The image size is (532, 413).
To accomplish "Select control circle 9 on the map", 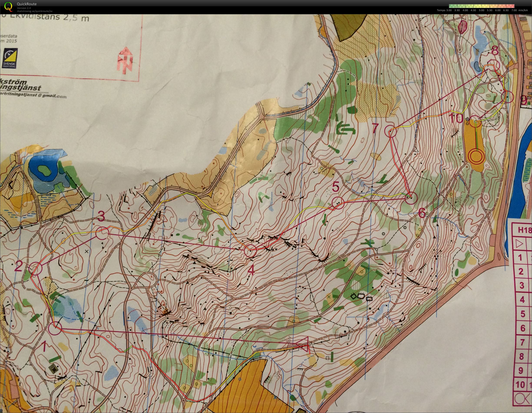I will [507, 97].
